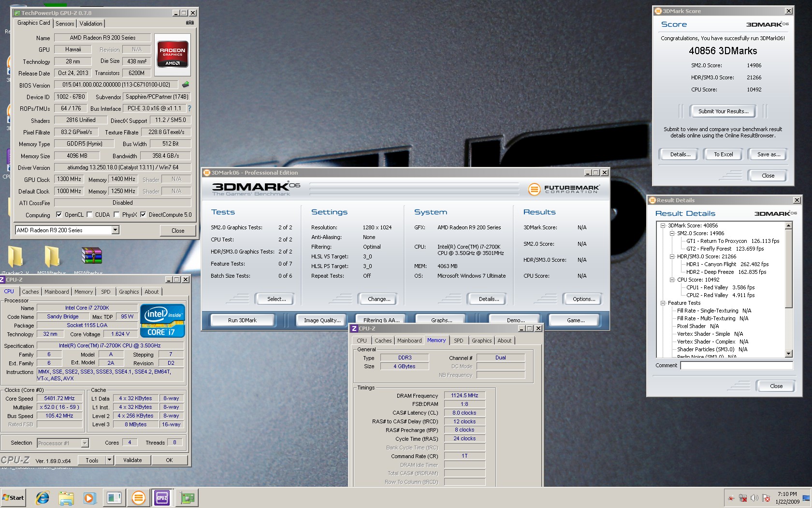
Task: Open the WinRAR archive desktop icon
Action: coord(91,255)
